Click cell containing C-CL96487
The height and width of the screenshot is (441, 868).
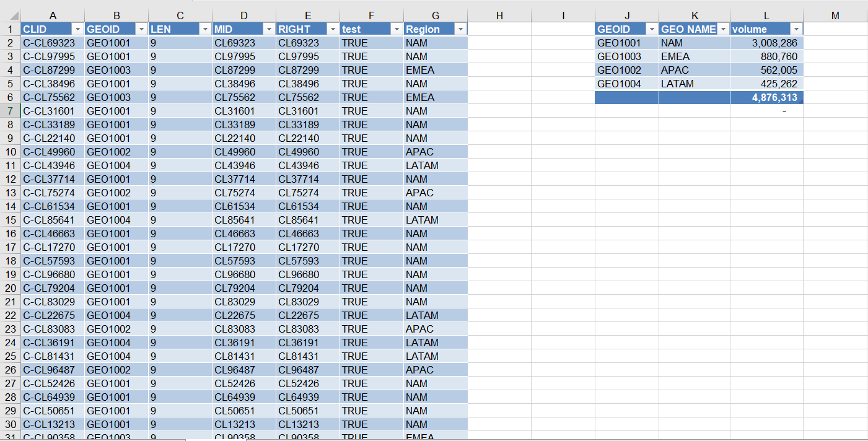coord(53,370)
